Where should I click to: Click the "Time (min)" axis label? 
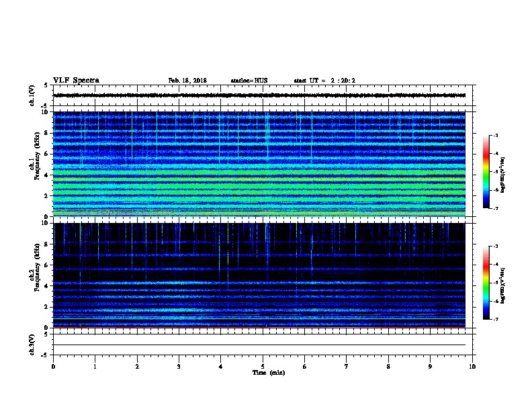tap(269, 373)
